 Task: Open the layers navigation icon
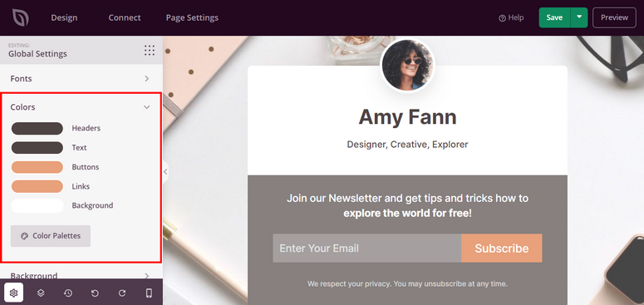click(x=41, y=293)
